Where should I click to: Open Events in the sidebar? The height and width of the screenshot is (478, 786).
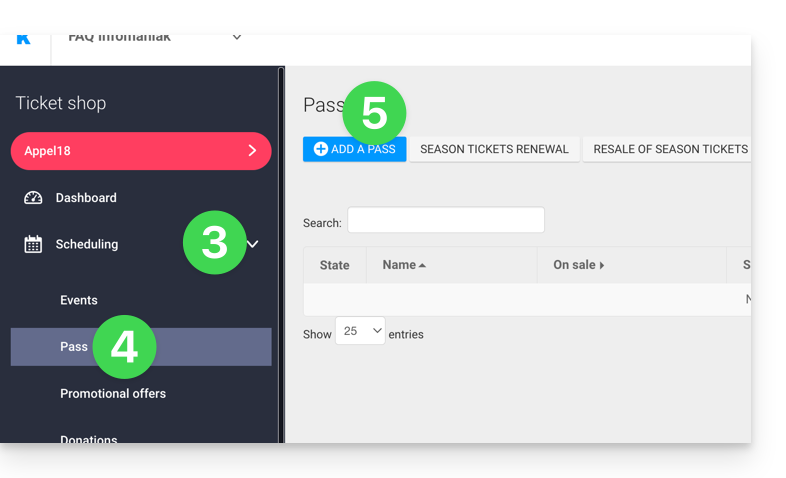(x=79, y=300)
